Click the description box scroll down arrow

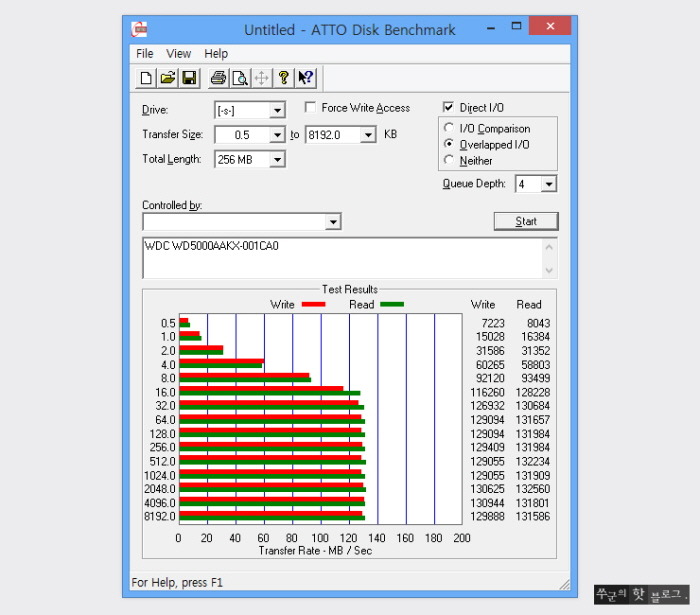point(549,270)
